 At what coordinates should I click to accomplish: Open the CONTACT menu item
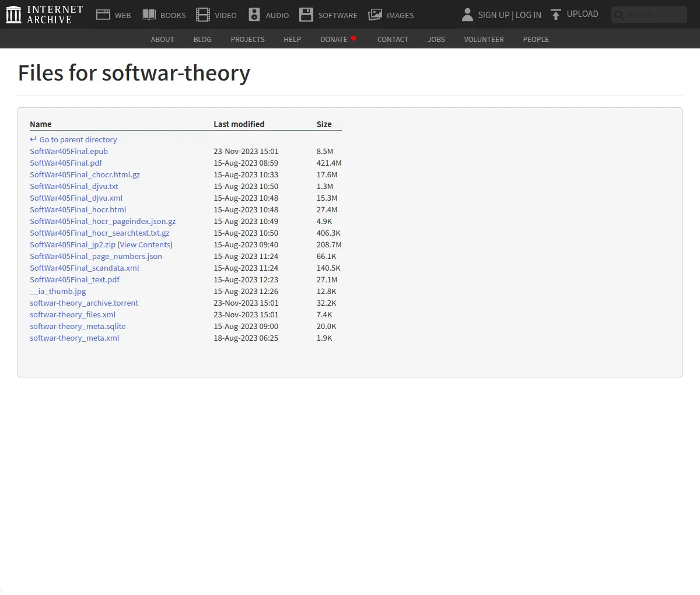coord(393,39)
